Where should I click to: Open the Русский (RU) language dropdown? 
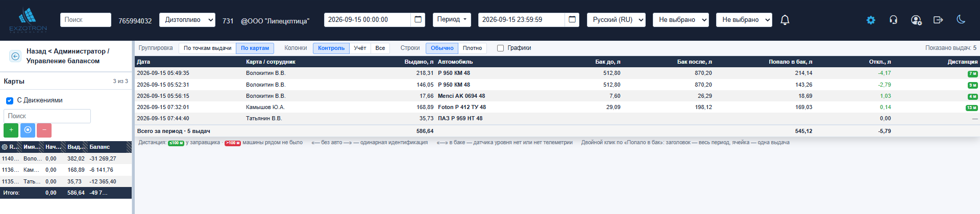tap(616, 20)
